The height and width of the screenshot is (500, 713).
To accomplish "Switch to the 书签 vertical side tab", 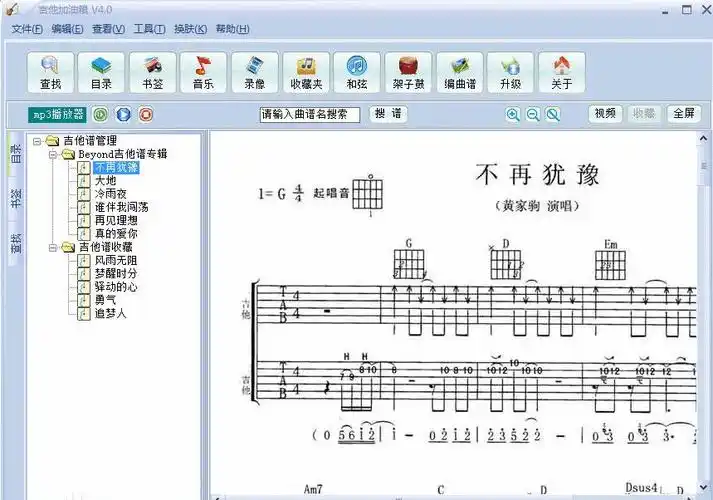I will click(x=15, y=199).
